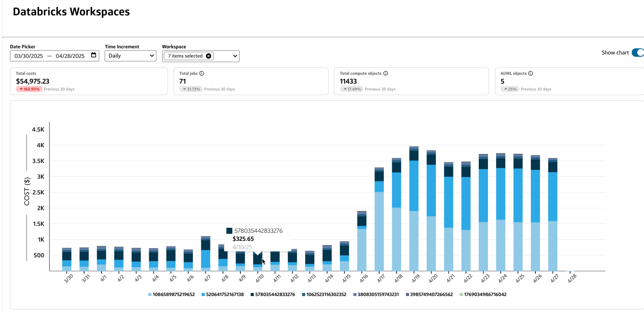Click tooltip value $325.65
Screen dimensions: 644x311
click(243, 239)
